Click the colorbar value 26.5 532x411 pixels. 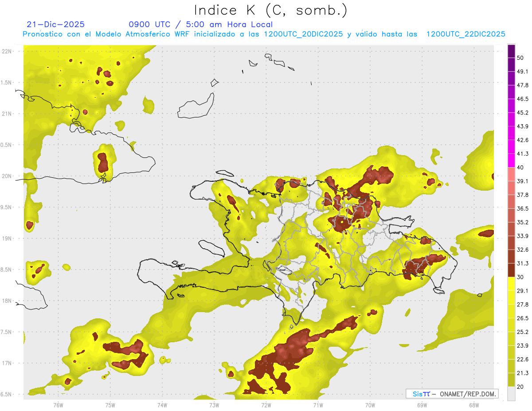(523, 318)
